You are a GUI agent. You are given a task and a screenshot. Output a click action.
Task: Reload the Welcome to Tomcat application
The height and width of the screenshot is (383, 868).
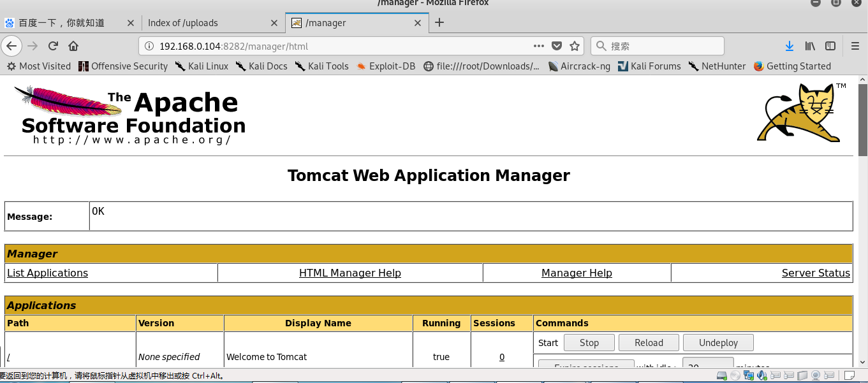click(x=649, y=343)
